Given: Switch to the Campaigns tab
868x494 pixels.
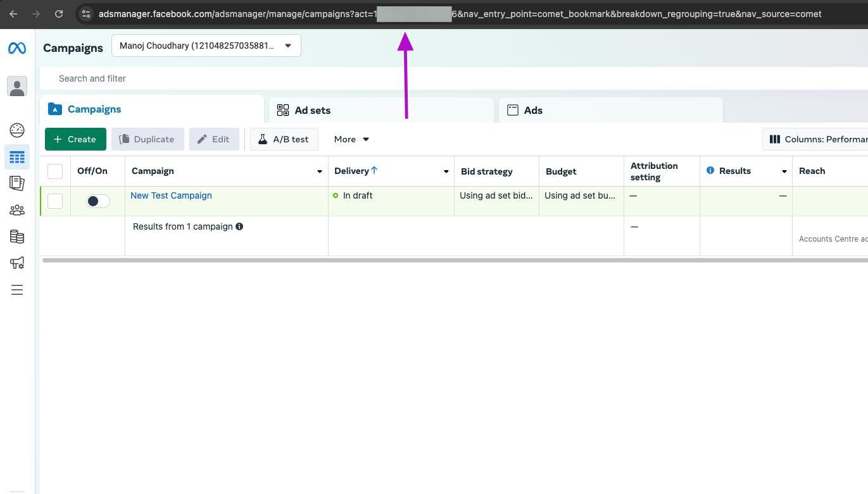Looking at the screenshot, I should coord(152,109).
